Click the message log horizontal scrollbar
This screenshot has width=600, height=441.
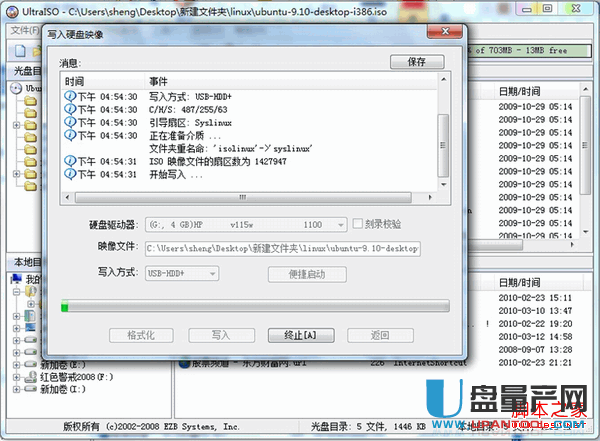click(x=243, y=198)
